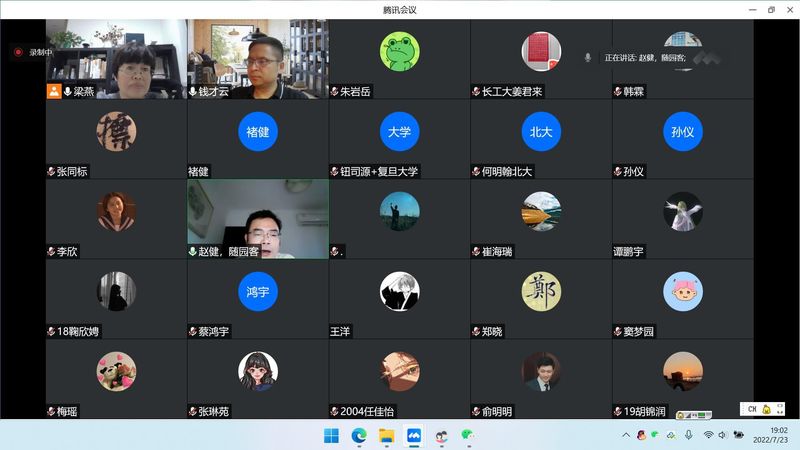Click the green mic icon of 赵健，随园客
Image resolution: width=800 pixels, height=450 pixels.
click(x=193, y=252)
